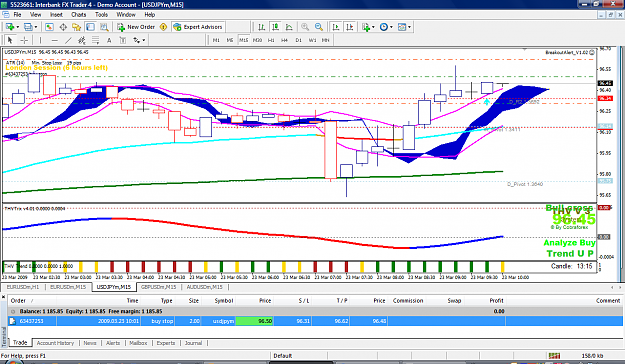Switch to GBPUSDm,M15 chart tab

tap(158, 287)
